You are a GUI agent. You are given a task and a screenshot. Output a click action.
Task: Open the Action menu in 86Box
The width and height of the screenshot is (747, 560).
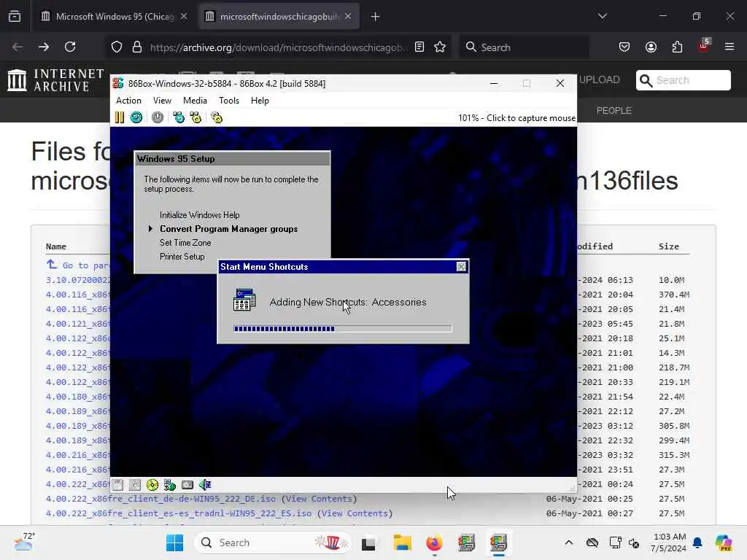128,101
